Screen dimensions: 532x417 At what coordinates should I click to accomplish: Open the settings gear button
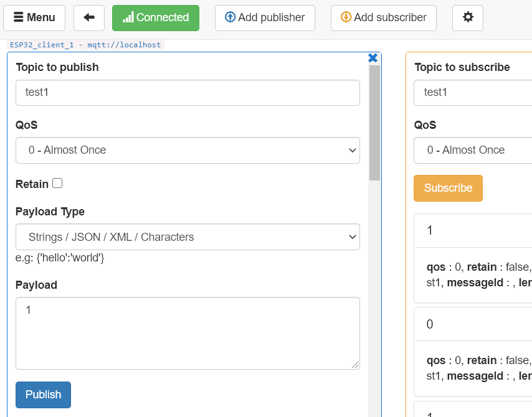tap(468, 17)
